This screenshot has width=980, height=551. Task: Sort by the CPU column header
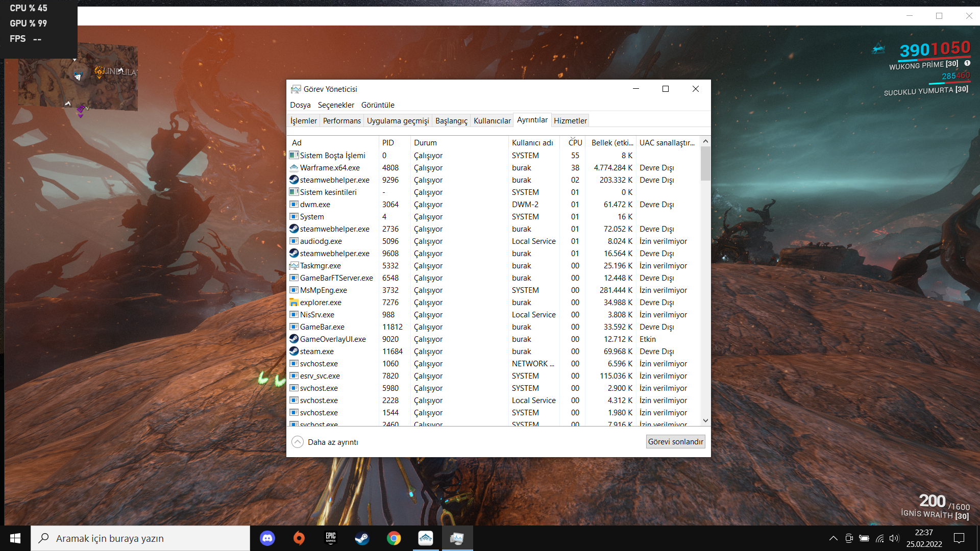[x=575, y=143]
